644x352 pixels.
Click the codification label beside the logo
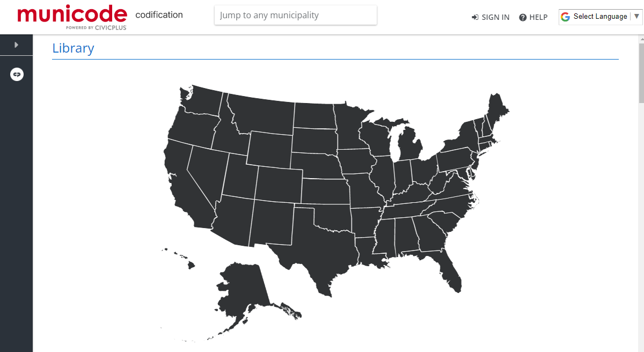[159, 14]
